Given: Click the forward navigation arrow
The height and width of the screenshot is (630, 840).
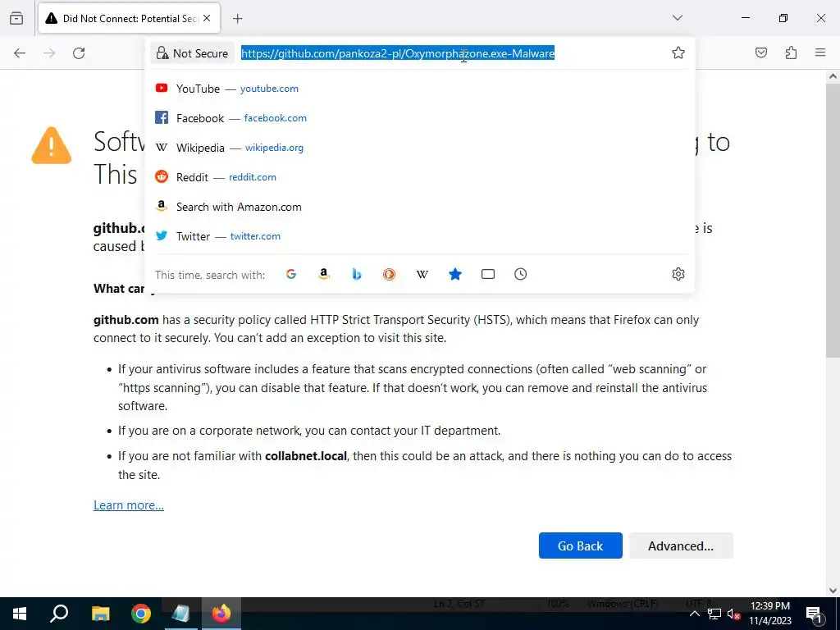Looking at the screenshot, I should [x=49, y=53].
